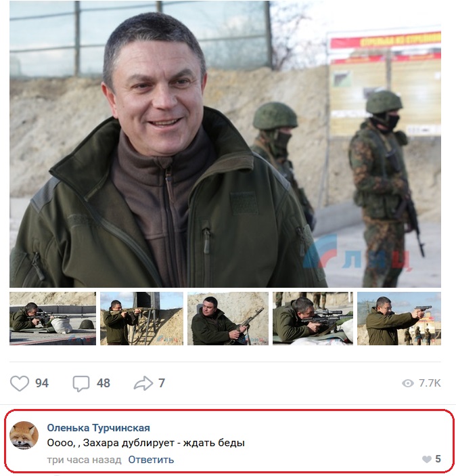The width and height of the screenshot is (456, 476).
Task: Click the 7 shares count
Action: coord(162,383)
